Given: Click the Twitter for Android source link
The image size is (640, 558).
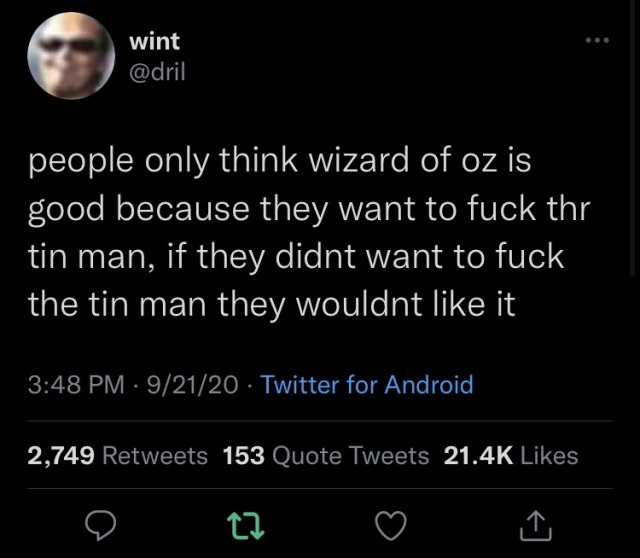Looking at the screenshot, I should 367,385.
